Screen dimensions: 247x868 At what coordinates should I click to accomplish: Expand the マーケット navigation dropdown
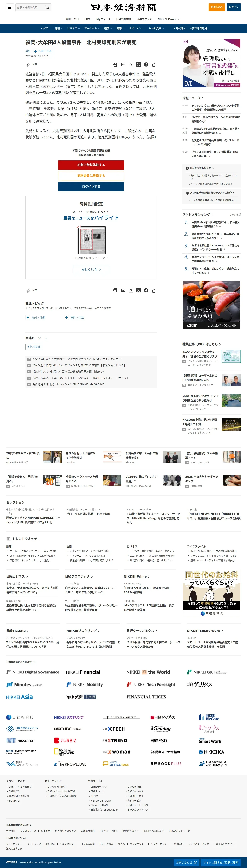tap(92, 28)
